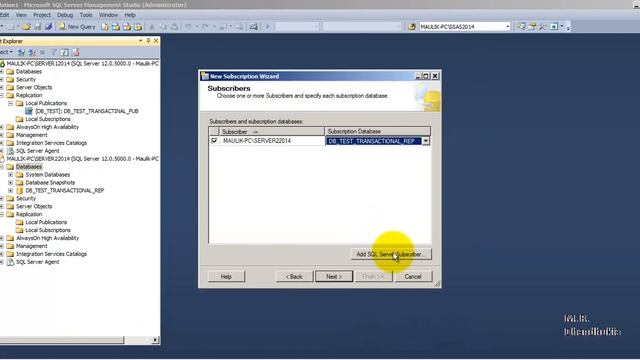Pin the Object Explorer panel
The image size is (640, 360).
(x=148, y=41)
